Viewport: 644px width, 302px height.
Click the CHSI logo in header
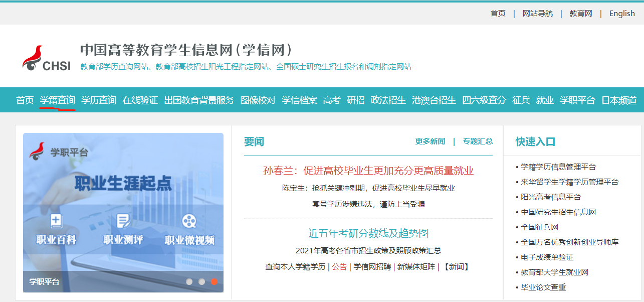click(x=46, y=59)
